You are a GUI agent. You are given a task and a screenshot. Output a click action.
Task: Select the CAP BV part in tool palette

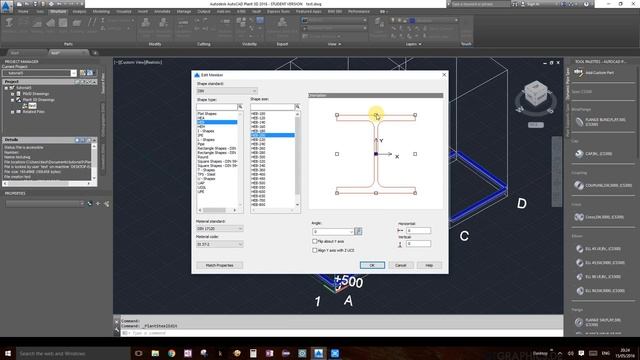(x=594, y=154)
